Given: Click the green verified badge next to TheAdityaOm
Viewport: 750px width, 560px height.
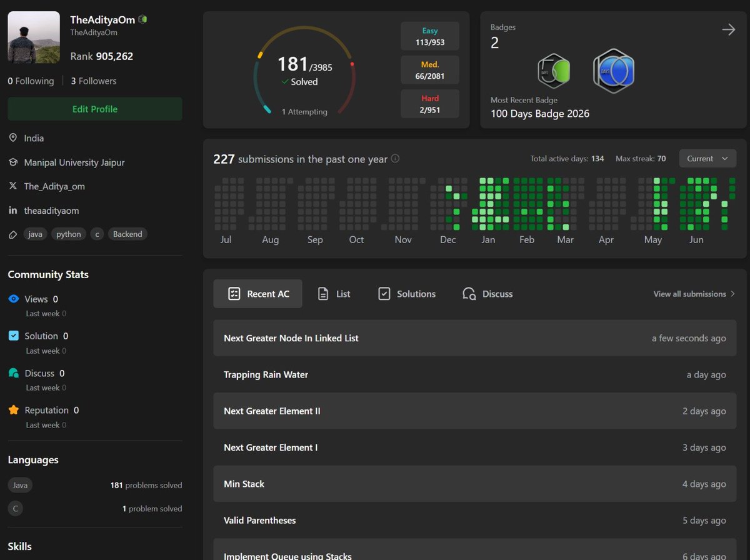Looking at the screenshot, I should (143, 19).
